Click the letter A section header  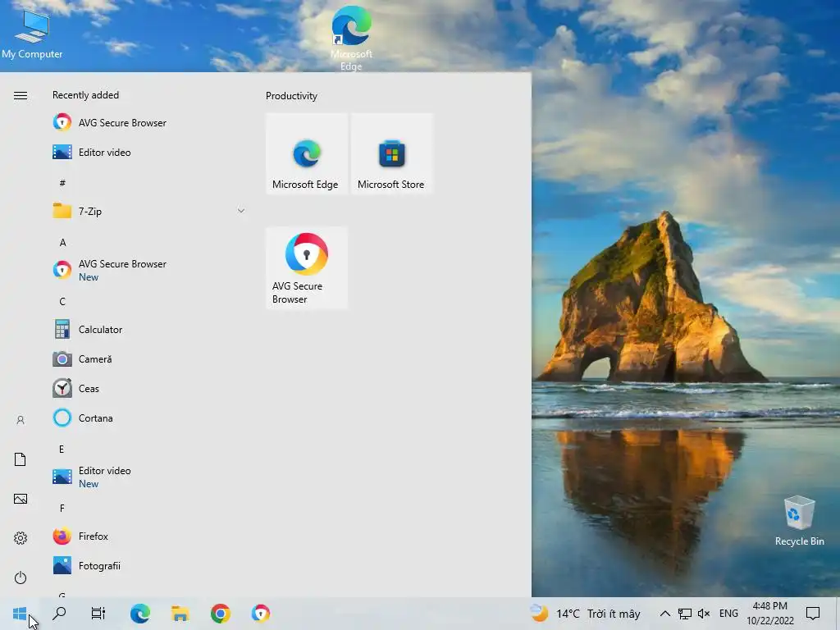[x=62, y=243]
